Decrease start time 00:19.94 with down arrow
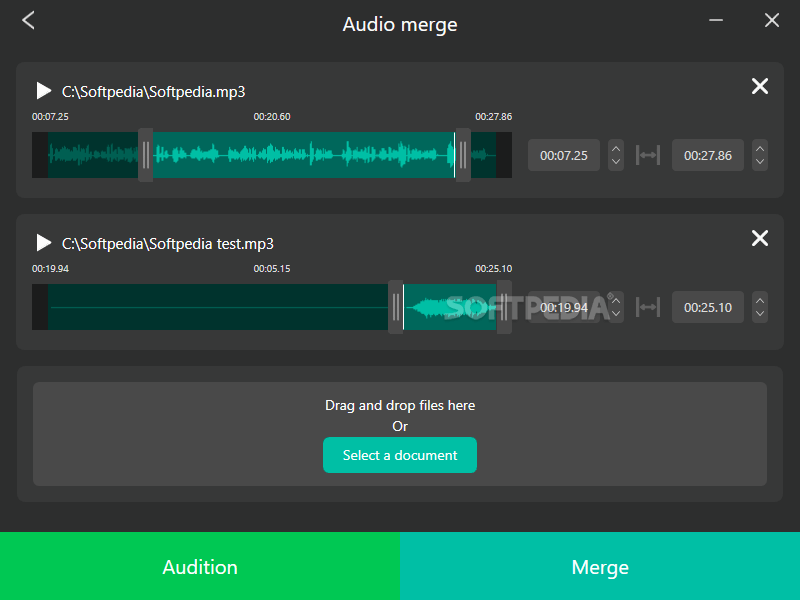This screenshot has height=600, width=800. [616, 314]
